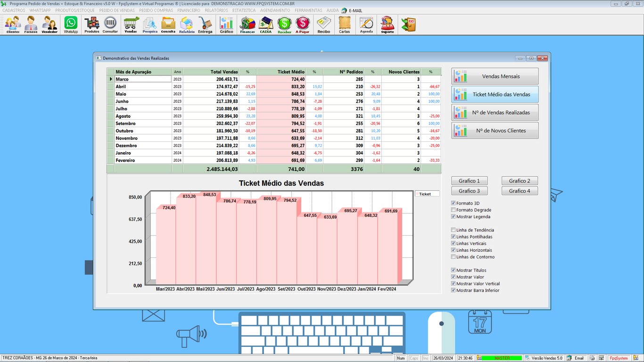Viewport: 644px width, 362px height.
Task: Enable the Linha de Tendência checkbox
Action: [454, 230]
